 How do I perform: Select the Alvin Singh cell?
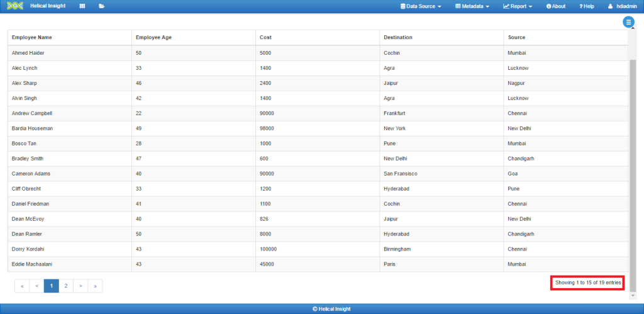tap(70, 98)
